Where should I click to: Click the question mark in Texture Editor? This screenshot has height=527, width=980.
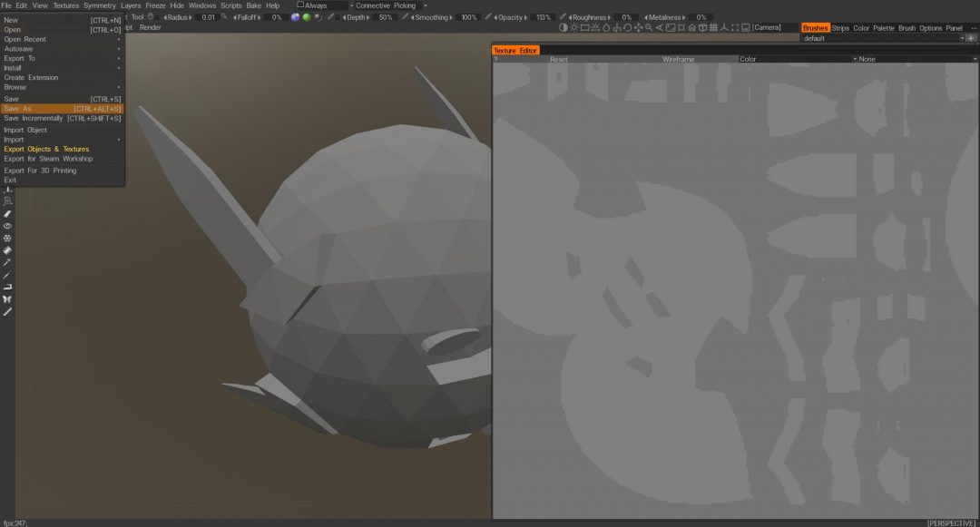coord(495,59)
